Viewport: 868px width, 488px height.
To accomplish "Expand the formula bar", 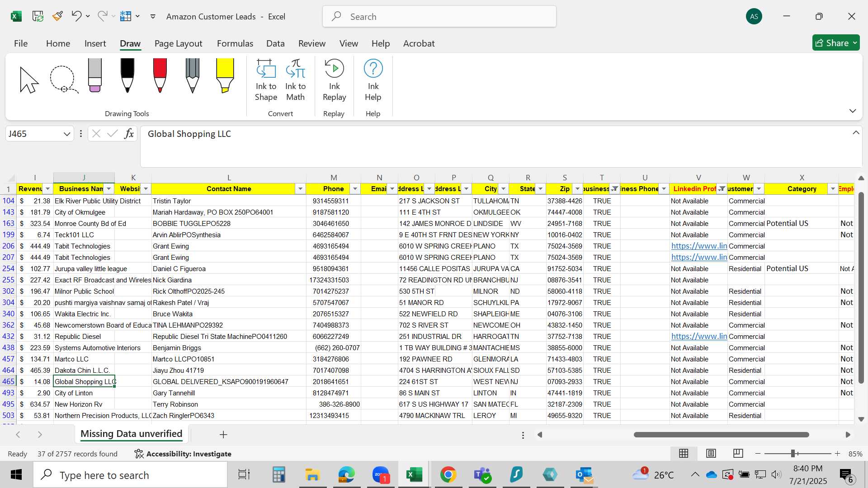I will click(856, 132).
